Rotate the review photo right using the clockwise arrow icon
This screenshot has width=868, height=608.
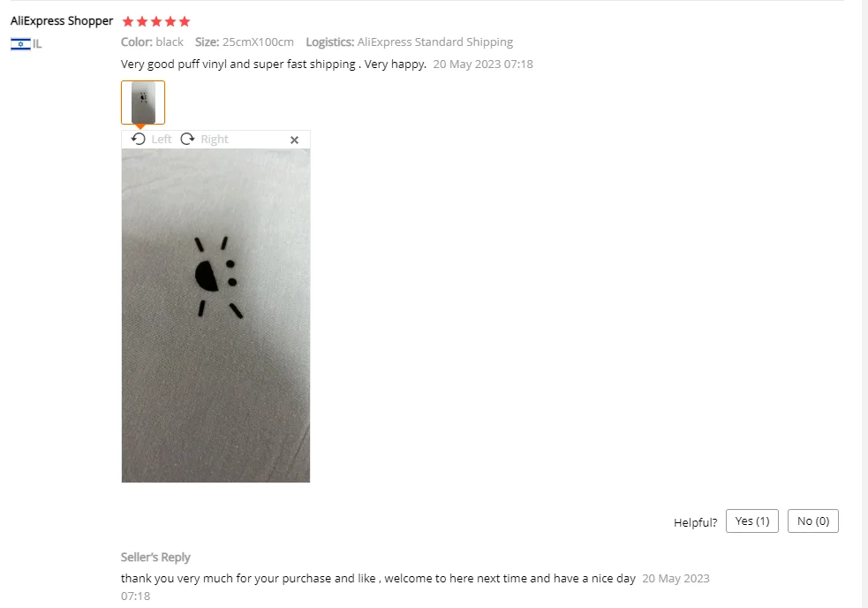click(x=188, y=139)
